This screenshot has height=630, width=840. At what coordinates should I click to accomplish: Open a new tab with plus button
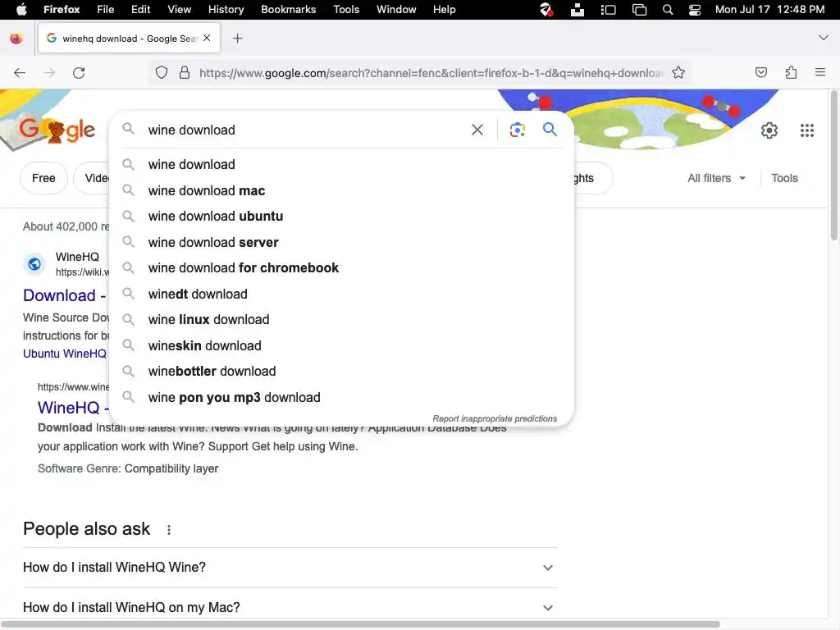click(237, 39)
